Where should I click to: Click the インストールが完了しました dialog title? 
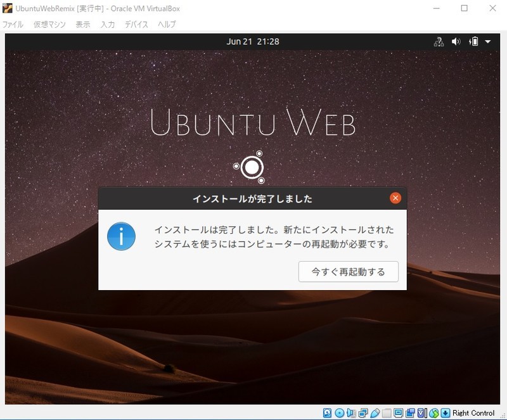pos(252,198)
